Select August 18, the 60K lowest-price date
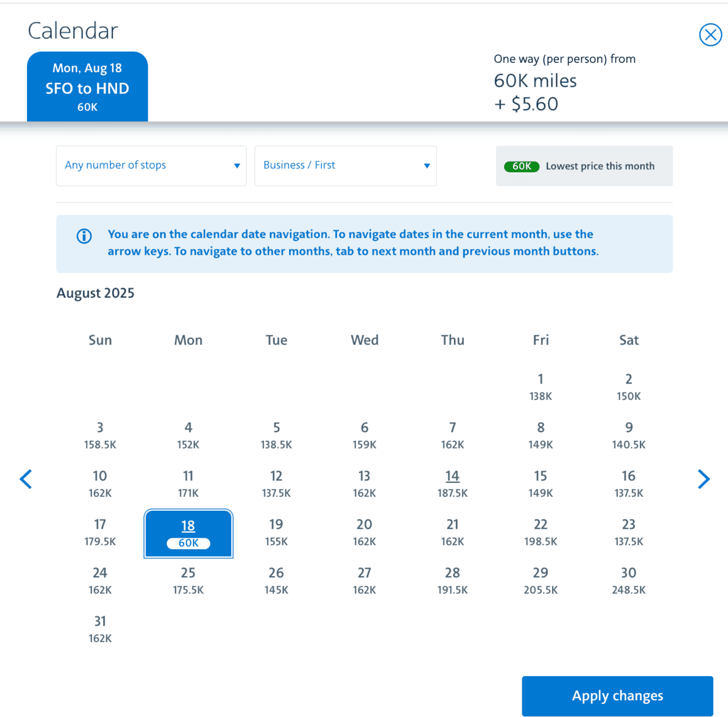Image resolution: width=728 pixels, height=717 pixels. pos(188,533)
